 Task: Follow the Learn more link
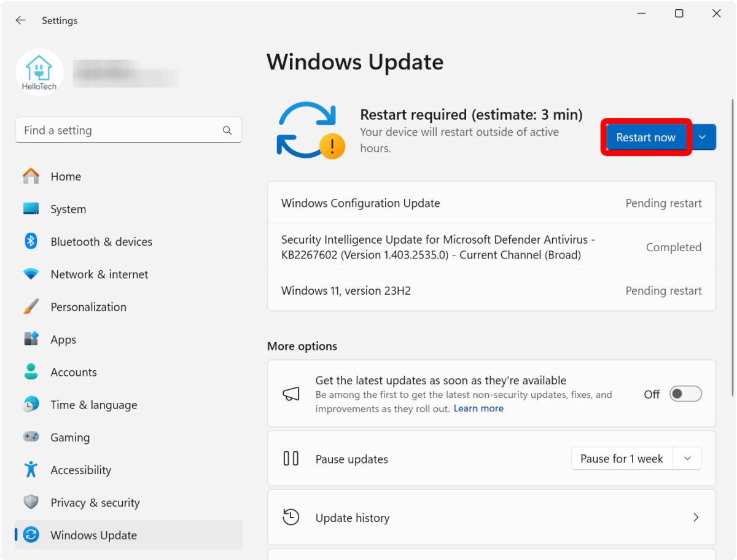coord(478,408)
